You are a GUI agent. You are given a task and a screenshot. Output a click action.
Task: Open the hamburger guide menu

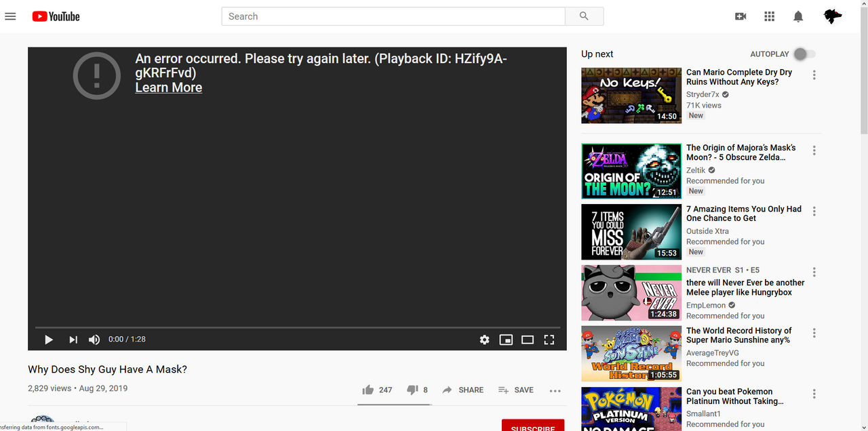point(10,16)
